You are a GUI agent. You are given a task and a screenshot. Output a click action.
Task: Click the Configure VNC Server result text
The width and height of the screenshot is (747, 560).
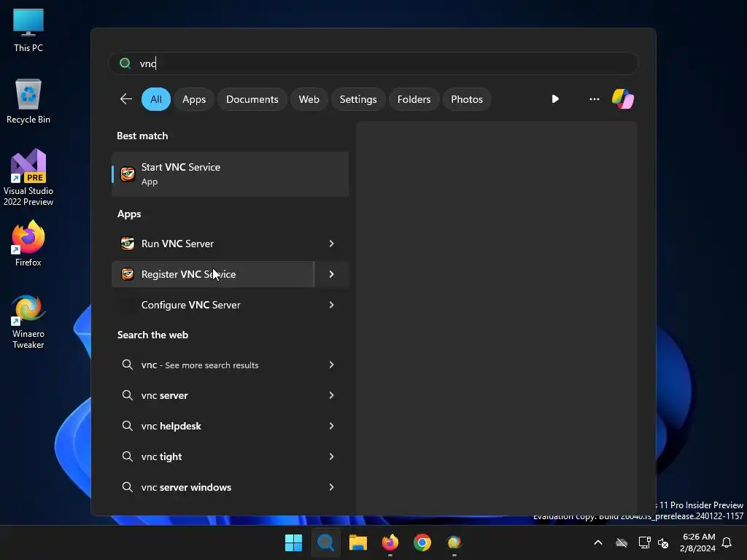[x=190, y=305]
